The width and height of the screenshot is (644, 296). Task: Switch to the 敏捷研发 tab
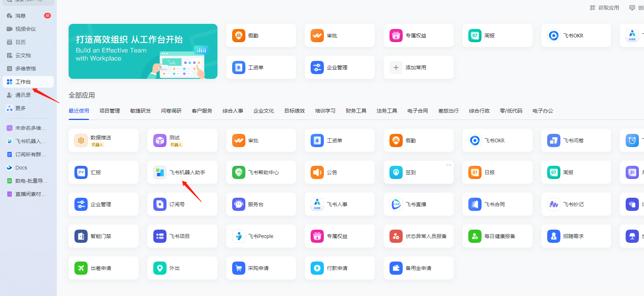140,111
